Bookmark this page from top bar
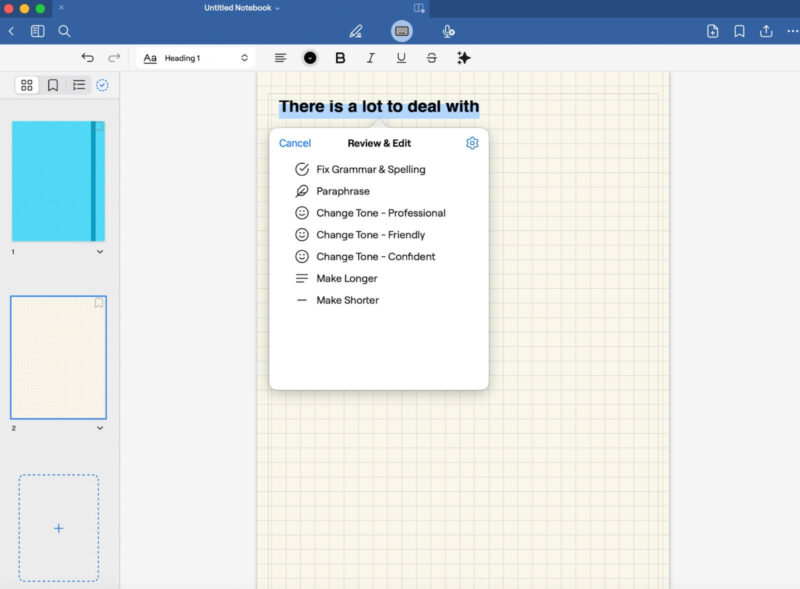 point(739,31)
